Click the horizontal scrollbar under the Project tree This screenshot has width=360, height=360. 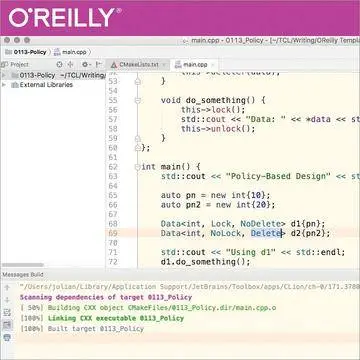click(22, 265)
